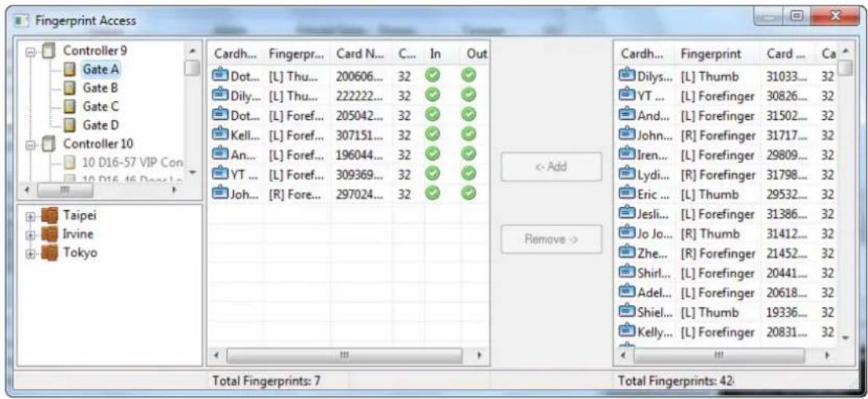
Task: Click card icon beside Zhe... in right list
Action: (627, 253)
